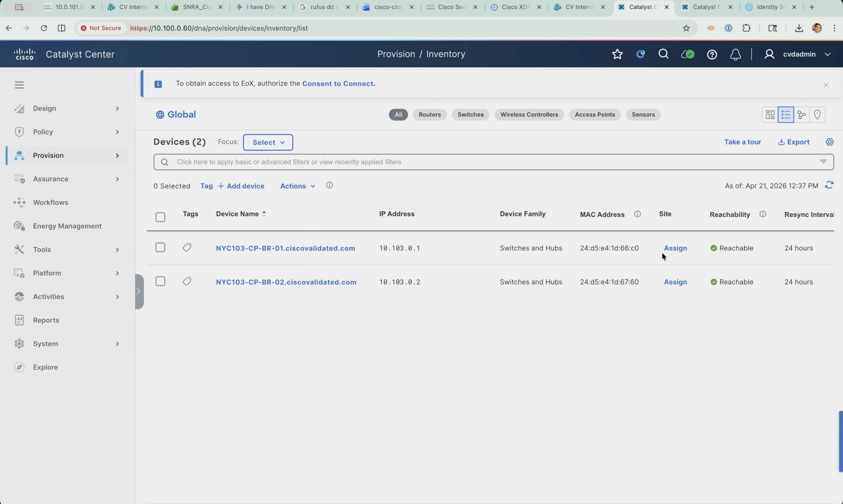Filter devices by Wireless Controllers
Viewport: 843px width, 504px height.
click(529, 115)
